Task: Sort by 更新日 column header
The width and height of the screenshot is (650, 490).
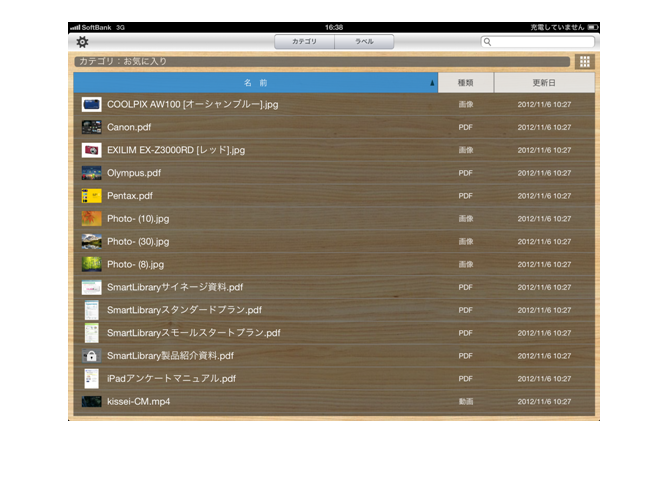Action: pos(544,83)
